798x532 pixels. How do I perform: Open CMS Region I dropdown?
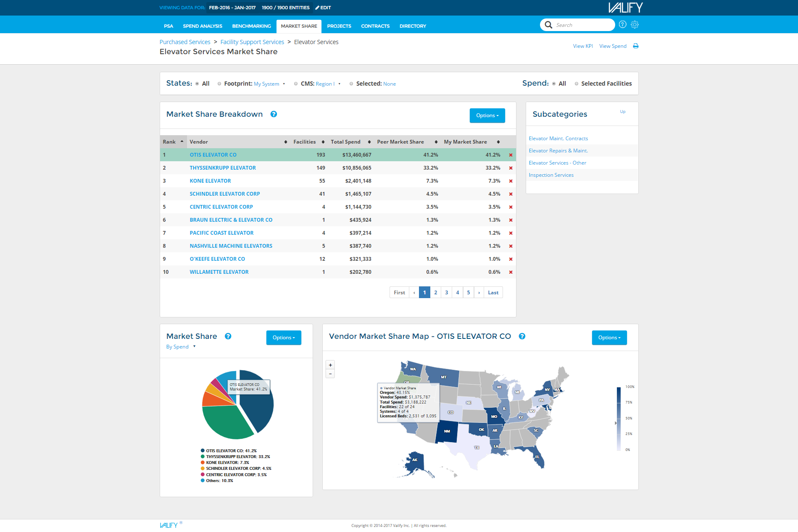[x=328, y=84]
